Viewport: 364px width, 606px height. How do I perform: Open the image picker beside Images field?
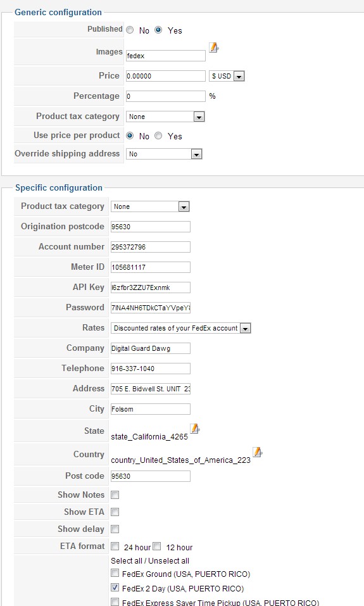tap(214, 47)
